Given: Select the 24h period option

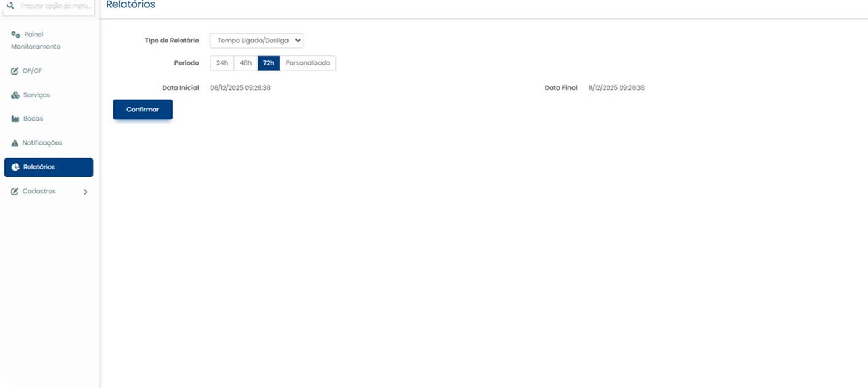Looking at the screenshot, I should pos(222,63).
